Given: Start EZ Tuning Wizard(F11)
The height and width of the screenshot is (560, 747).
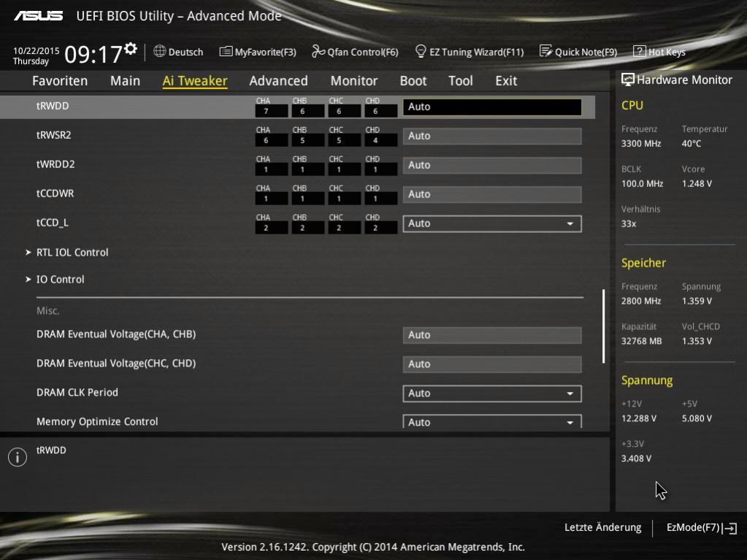Looking at the screenshot, I should (470, 52).
